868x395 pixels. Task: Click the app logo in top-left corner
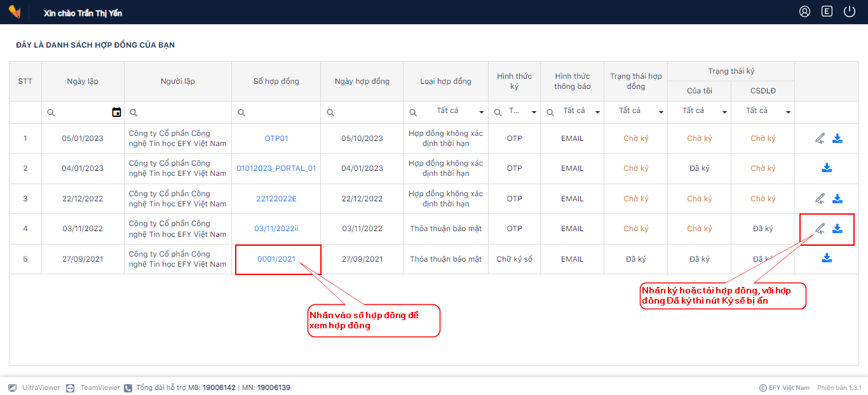[15, 12]
